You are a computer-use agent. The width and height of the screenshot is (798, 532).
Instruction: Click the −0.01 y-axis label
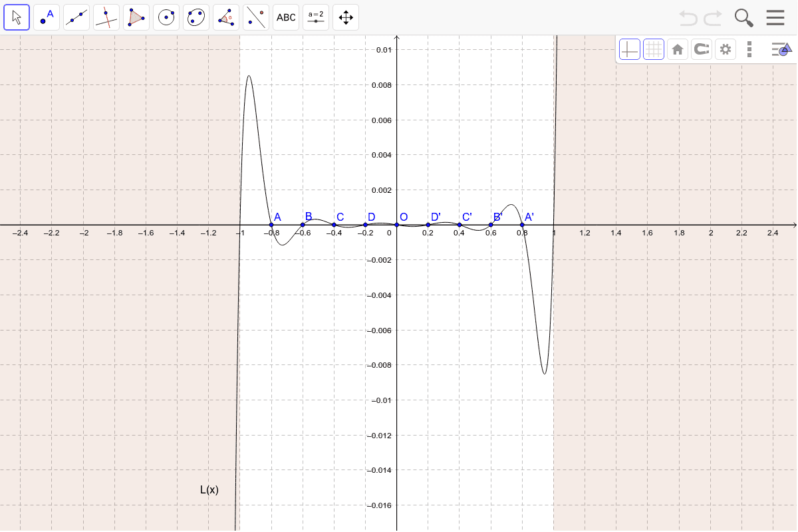382,400
